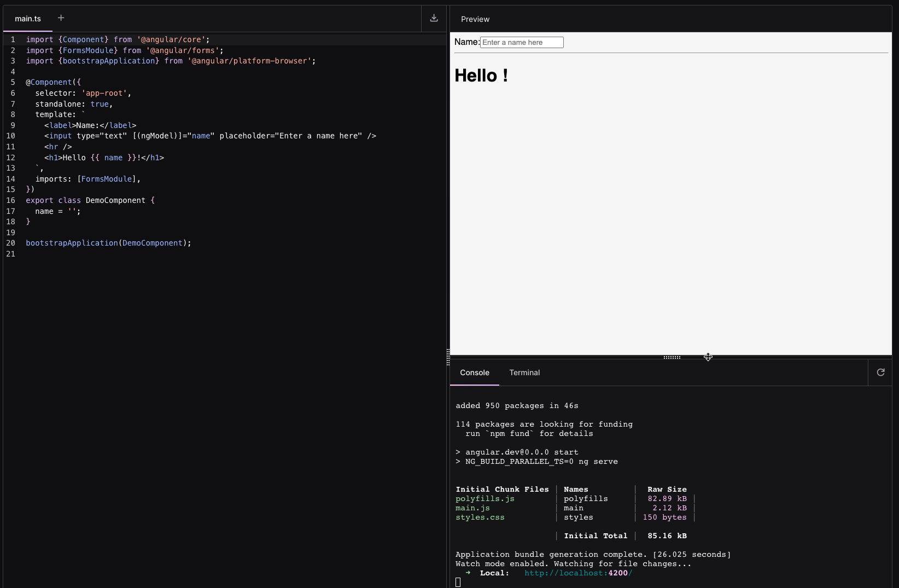
Task: Click the 'Hello !' heading in the preview
Action: click(480, 75)
